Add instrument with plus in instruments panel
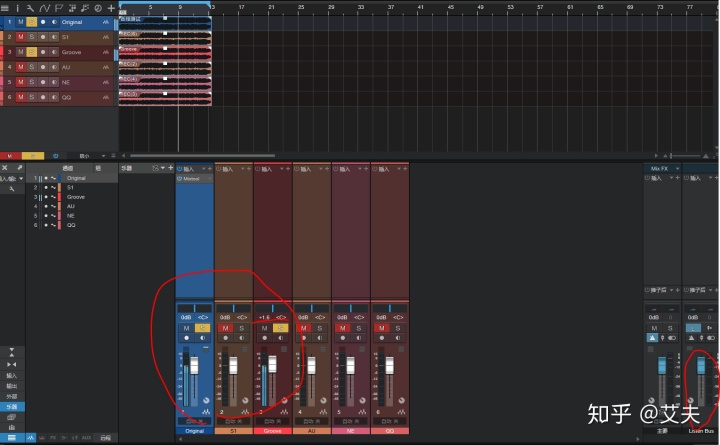 click(171, 168)
